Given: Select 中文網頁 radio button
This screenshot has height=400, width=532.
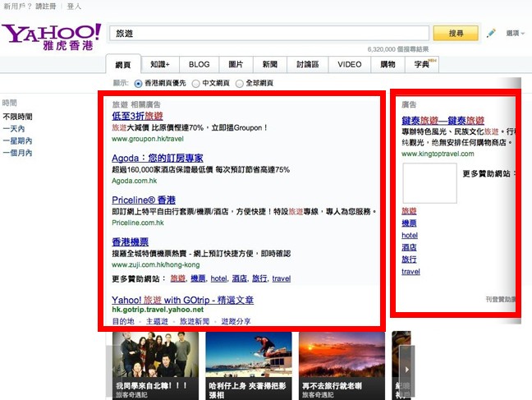Looking at the screenshot, I should click(x=195, y=84).
